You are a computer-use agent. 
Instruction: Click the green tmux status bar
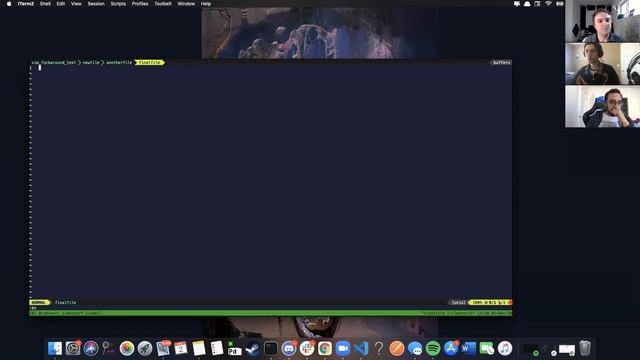(271, 313)
